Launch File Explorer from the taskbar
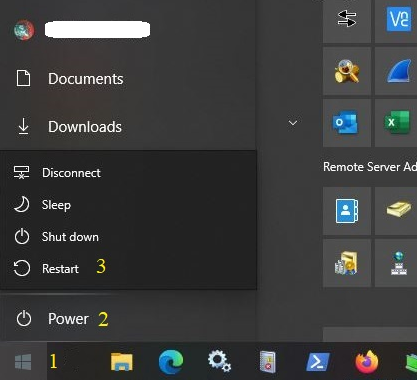Viewport: 417px width, 380px height. tap(122, 362)
